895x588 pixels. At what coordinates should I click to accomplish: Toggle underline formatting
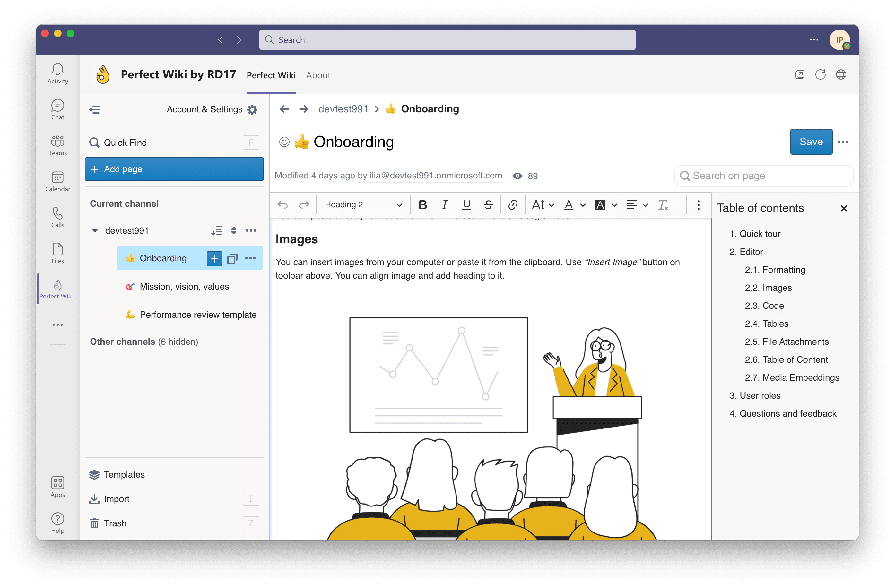(466, 204)
